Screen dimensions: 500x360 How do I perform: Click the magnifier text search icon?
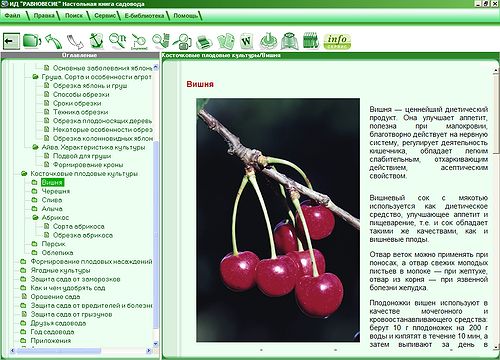pos(117,41)
